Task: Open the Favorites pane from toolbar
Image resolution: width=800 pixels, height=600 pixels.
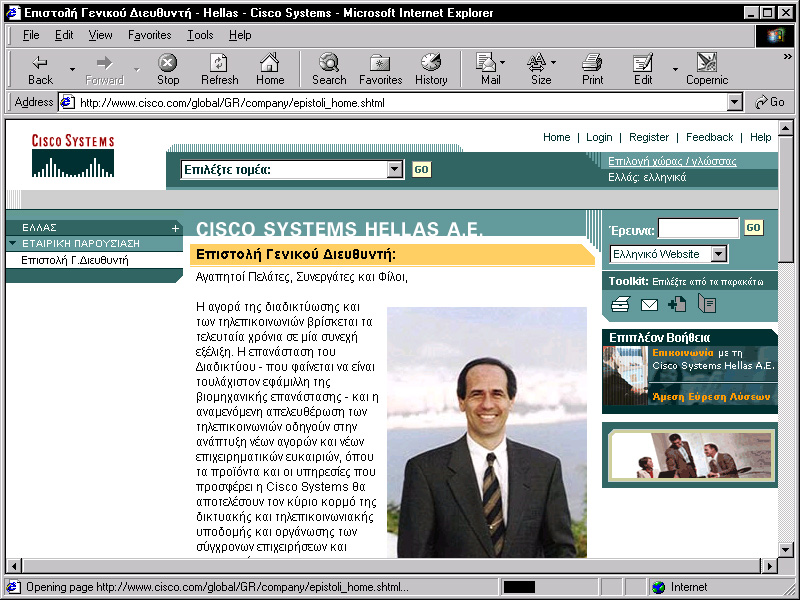Action: coord(381,69)
